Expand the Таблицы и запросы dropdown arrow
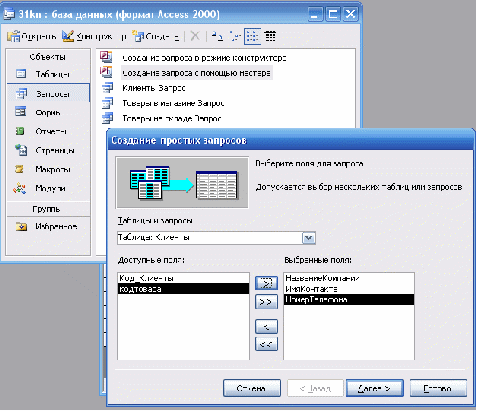Screen dimensions: 477x411 click(309, 238)
